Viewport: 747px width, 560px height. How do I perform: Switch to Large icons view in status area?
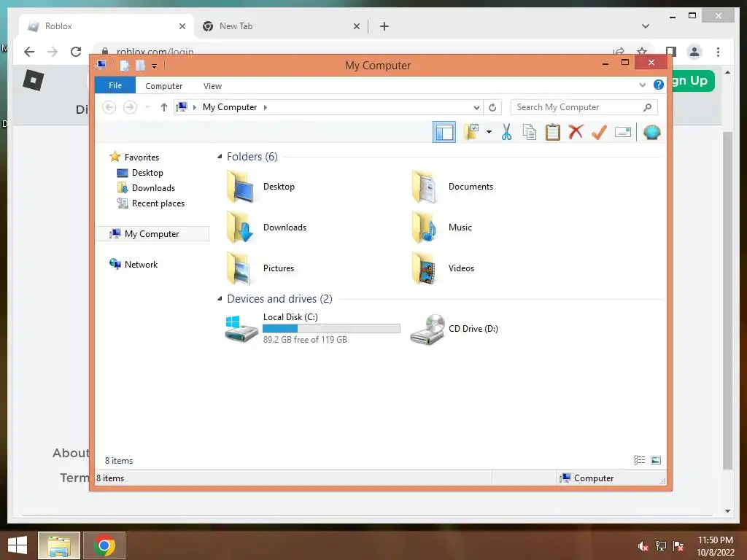[x=656, y=459]
